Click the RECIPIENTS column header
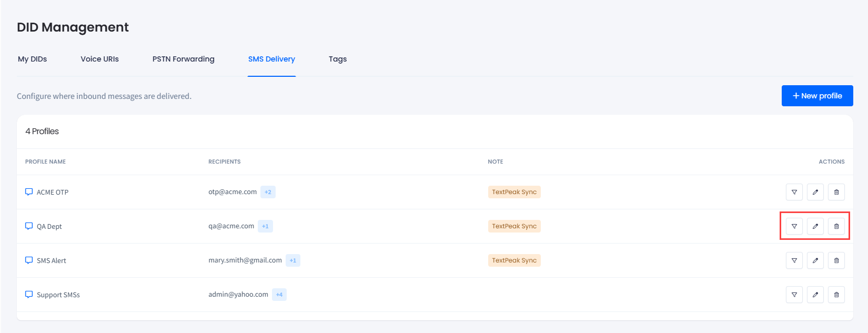 pyautogui.click(x=225, y=162)
